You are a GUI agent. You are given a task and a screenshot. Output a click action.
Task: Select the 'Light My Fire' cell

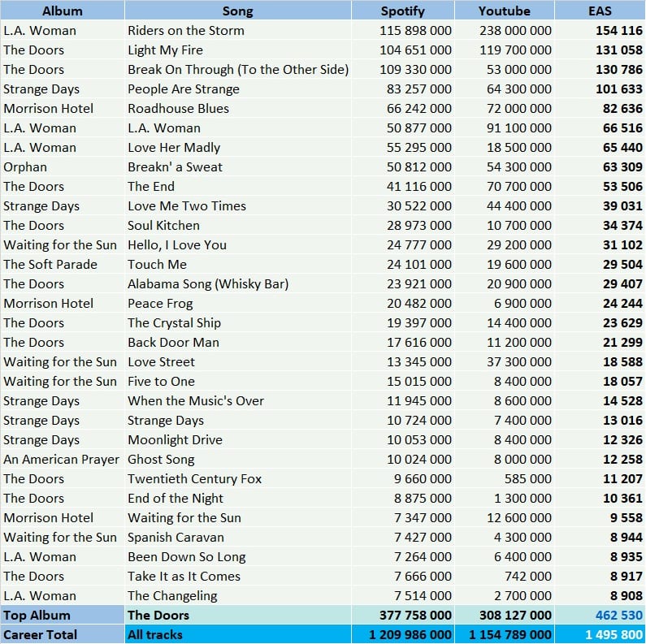click(x=238, y=50)
